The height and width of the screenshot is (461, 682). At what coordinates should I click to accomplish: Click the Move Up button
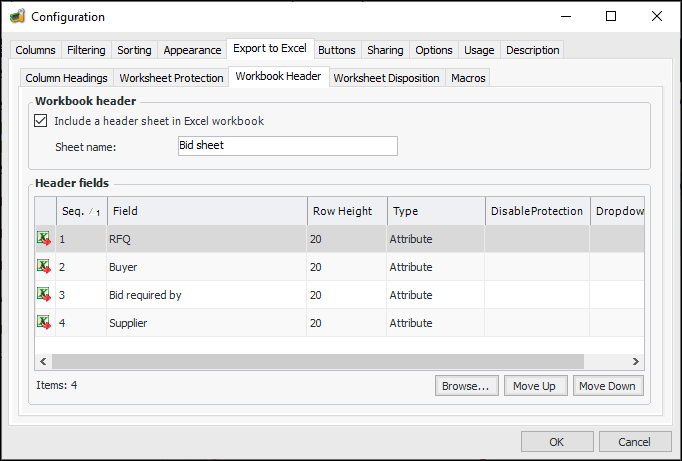coord(534,386)
